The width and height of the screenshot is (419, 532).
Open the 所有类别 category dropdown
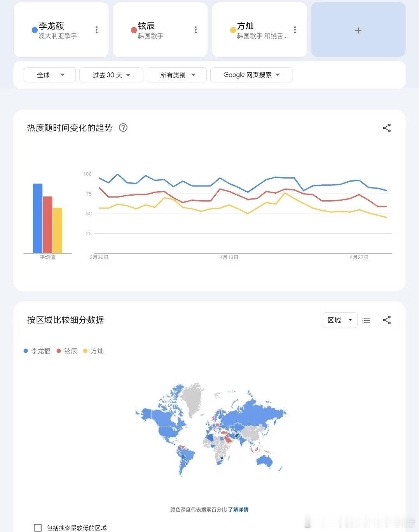(x=177, y=75)
